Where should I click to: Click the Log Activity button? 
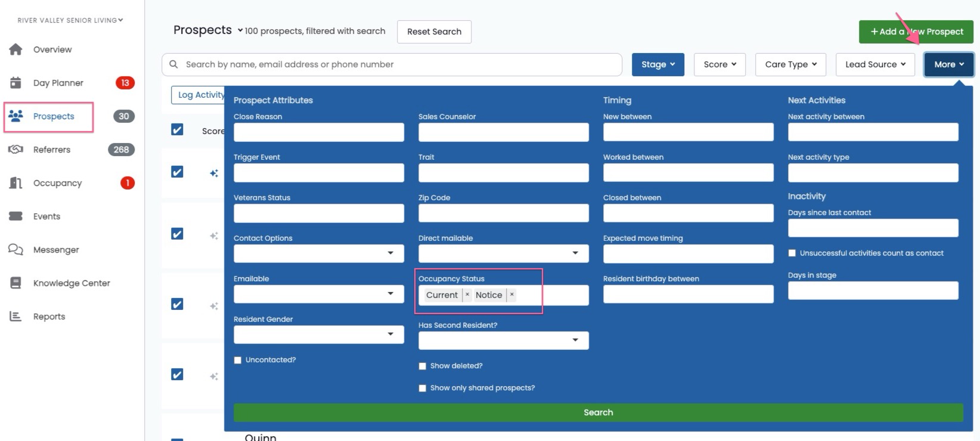click(199, 95)
